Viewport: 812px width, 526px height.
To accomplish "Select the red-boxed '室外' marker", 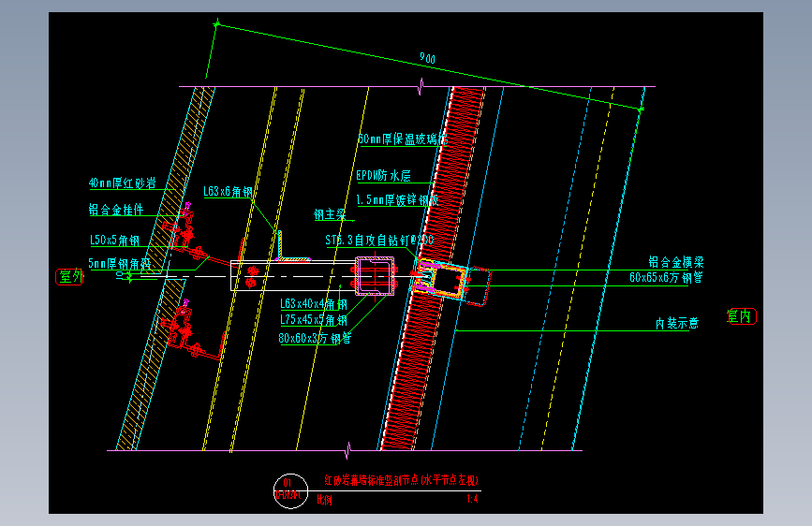I will point(69,277).
